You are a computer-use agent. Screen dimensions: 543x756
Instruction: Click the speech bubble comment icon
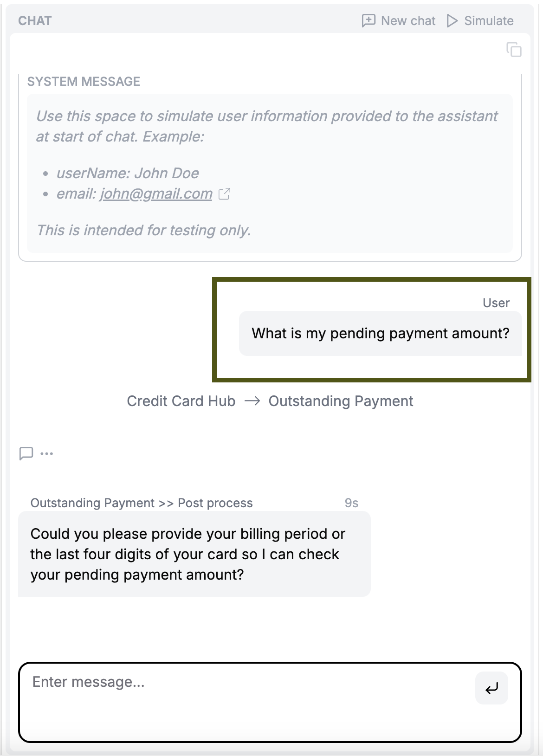[26, 453]
